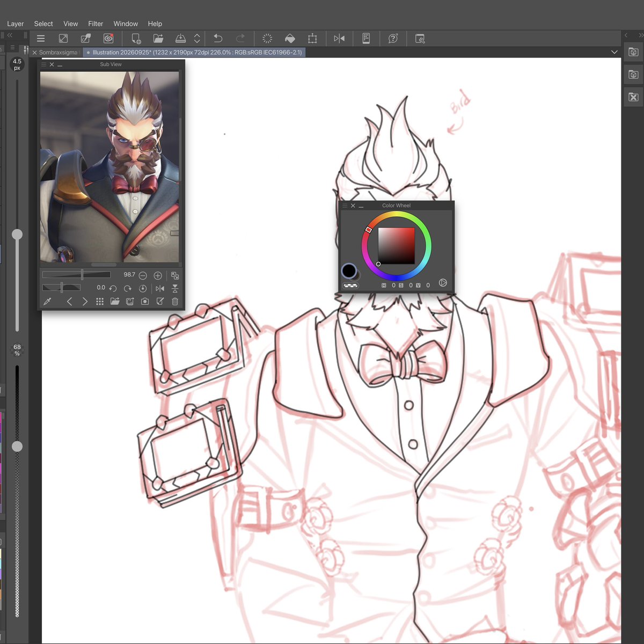Screen dimensions: 644x644
Task: Toggle vertical flip in Sub View
Action: click(175, 288)
